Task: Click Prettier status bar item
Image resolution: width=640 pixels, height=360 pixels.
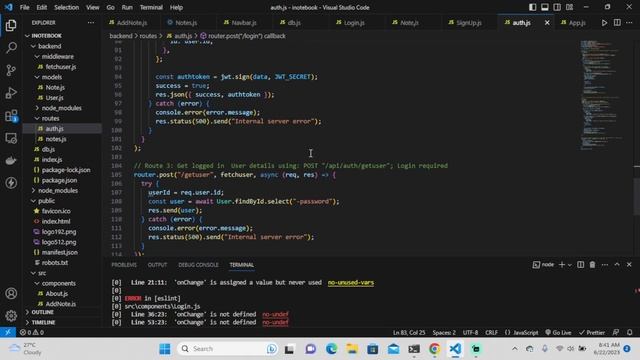Action: click(x=592, y=332)
